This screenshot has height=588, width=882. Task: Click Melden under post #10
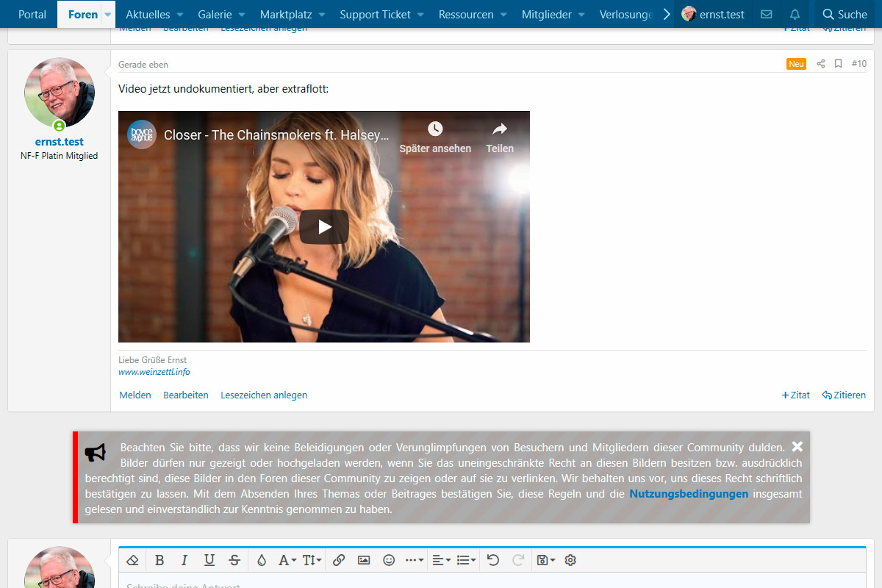(135, 395)
